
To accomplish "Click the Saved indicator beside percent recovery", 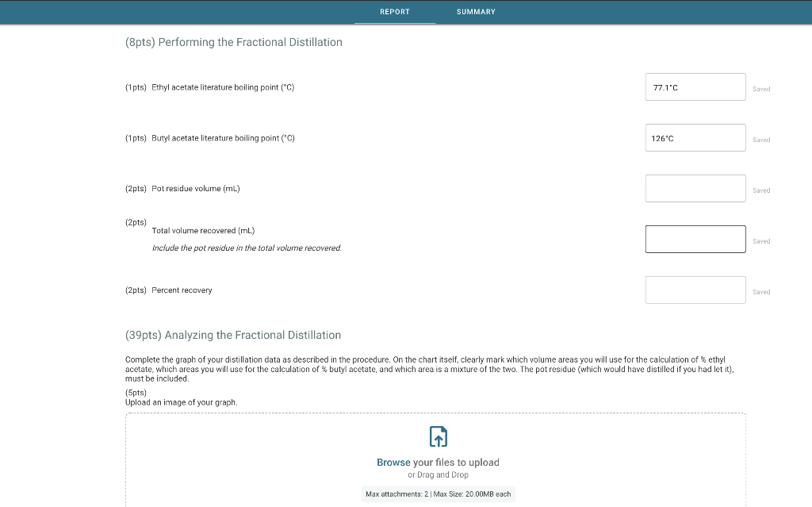I will [x=761, y=291].
